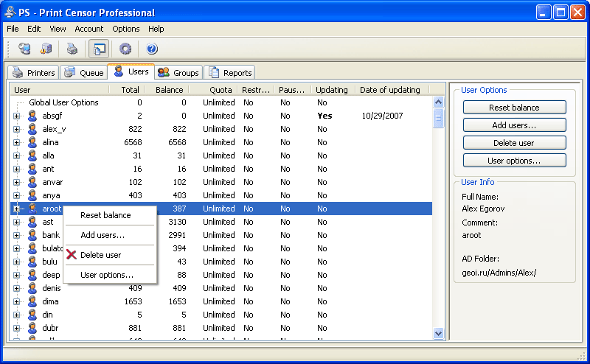Viewport: 590px width, 364px height.
Task: Click the application icon in title bar
Action: pyautogui.click(x=10, y=13)
